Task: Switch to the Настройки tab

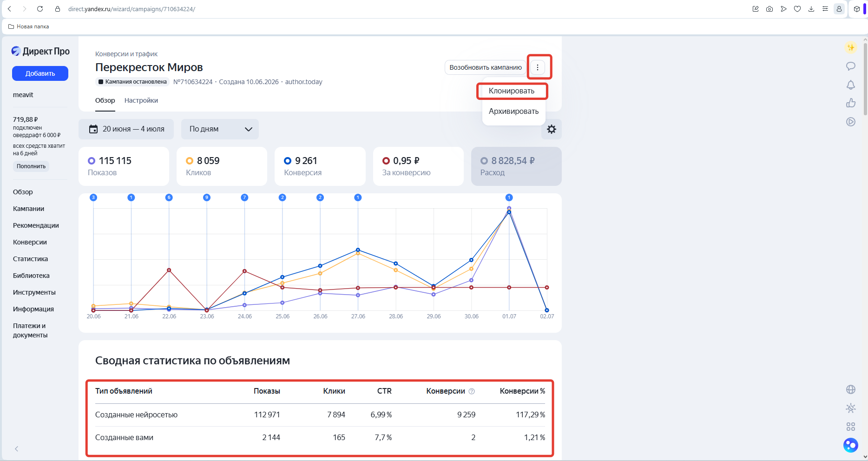Action: coord(141,100)
